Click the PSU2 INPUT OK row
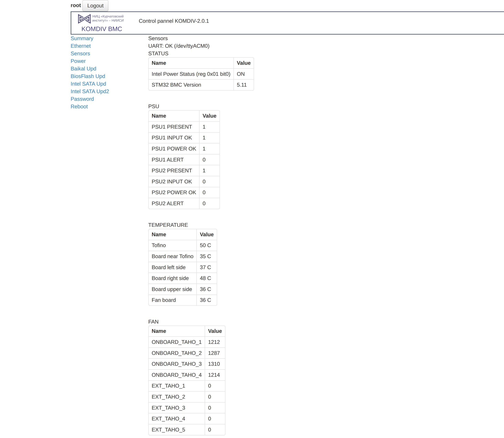504x438 pixels. 184,182
